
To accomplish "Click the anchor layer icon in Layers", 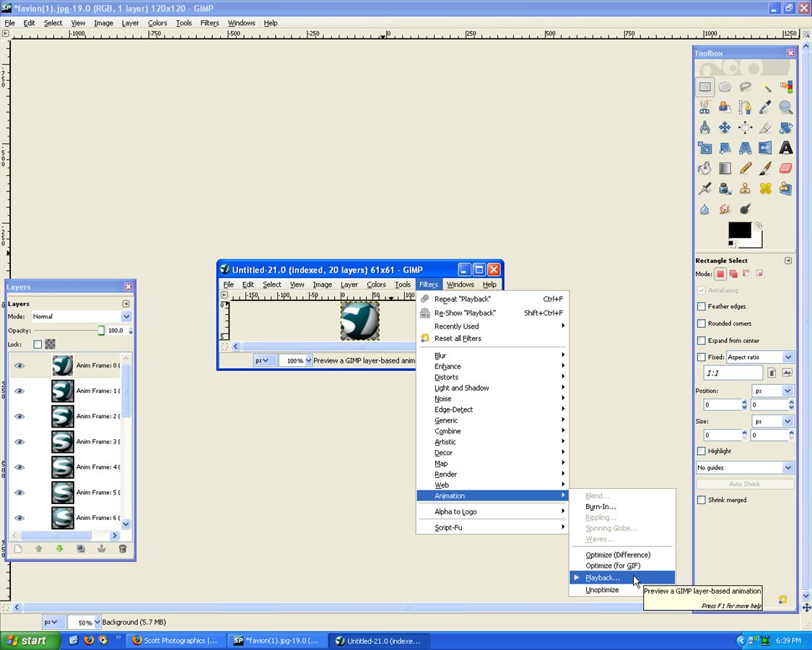I will click(102, 548).
